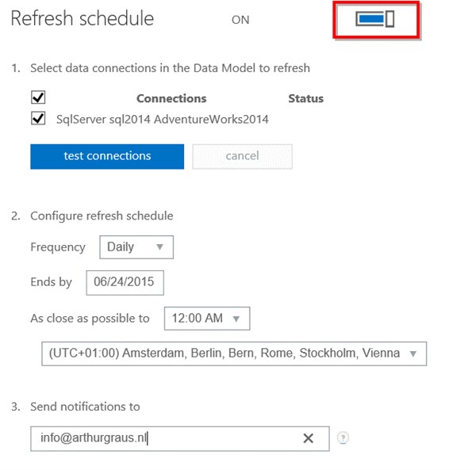The height and width of the screenshot is (470, 476).
Task: Click the Frequency label
Action: pos(58,247)
